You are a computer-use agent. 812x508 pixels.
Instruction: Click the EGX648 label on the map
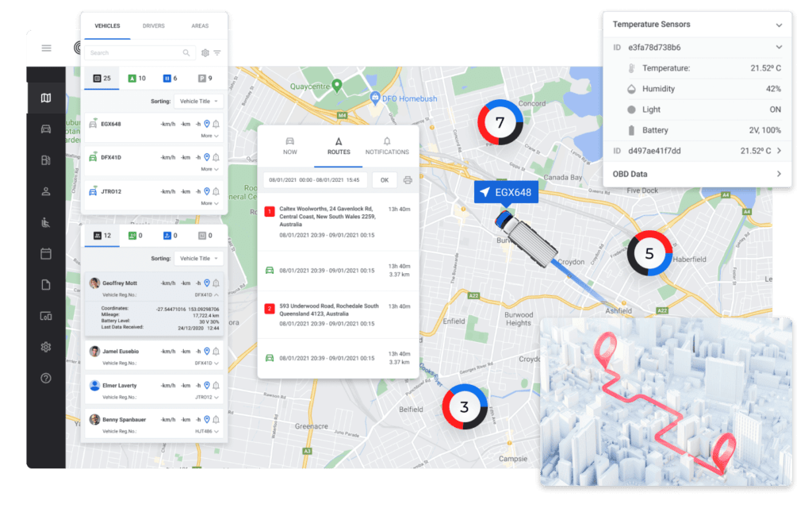click(x=506, y=192)
